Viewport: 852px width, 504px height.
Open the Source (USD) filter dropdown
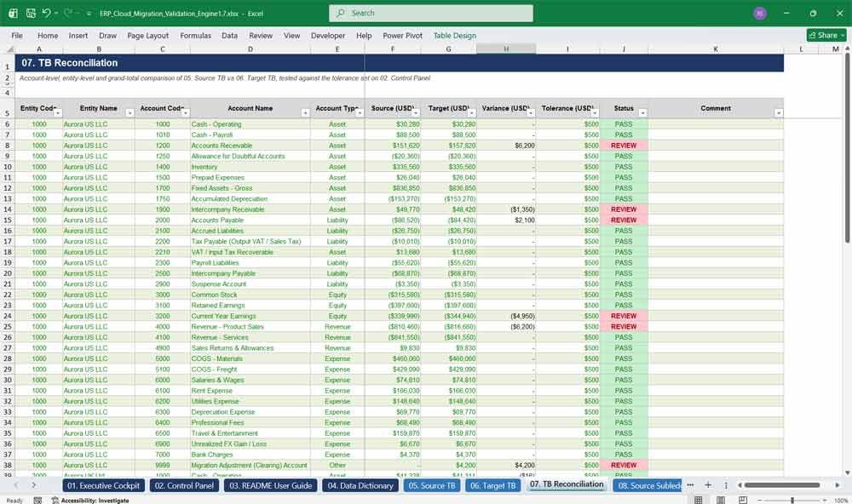click(415, 113)
